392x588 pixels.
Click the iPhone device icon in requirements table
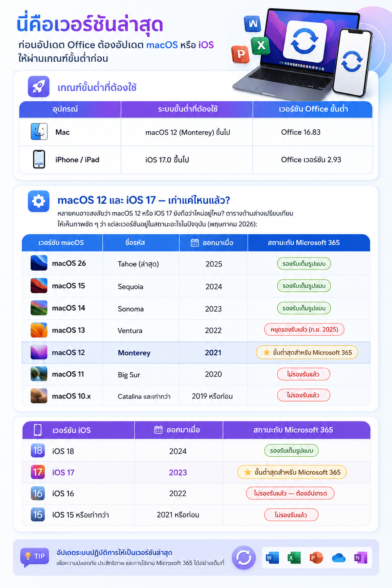(39, 159)
